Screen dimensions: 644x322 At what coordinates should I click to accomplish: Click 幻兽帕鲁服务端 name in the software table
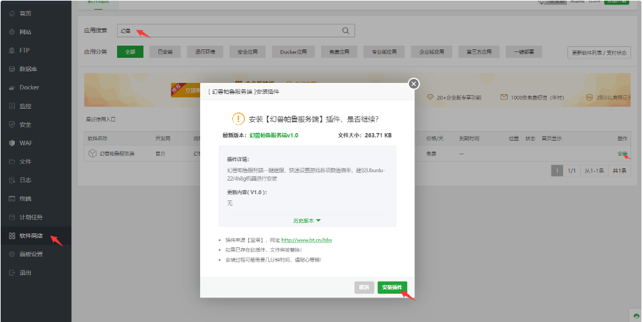pyautogui.click(x=117, y=154)
